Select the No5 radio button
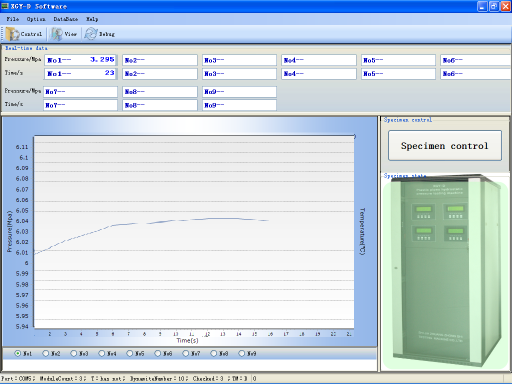 click(x=130, y=353)
